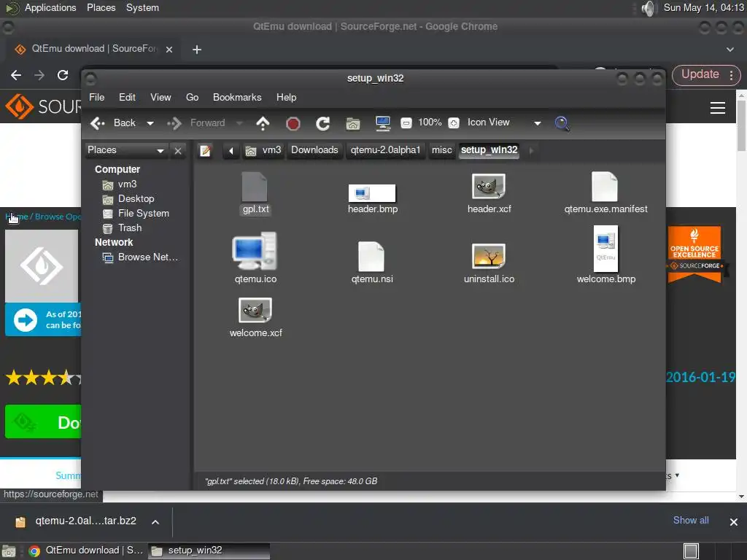Reload the Chrome page
The image size is (747, 560).
point(63,75)
